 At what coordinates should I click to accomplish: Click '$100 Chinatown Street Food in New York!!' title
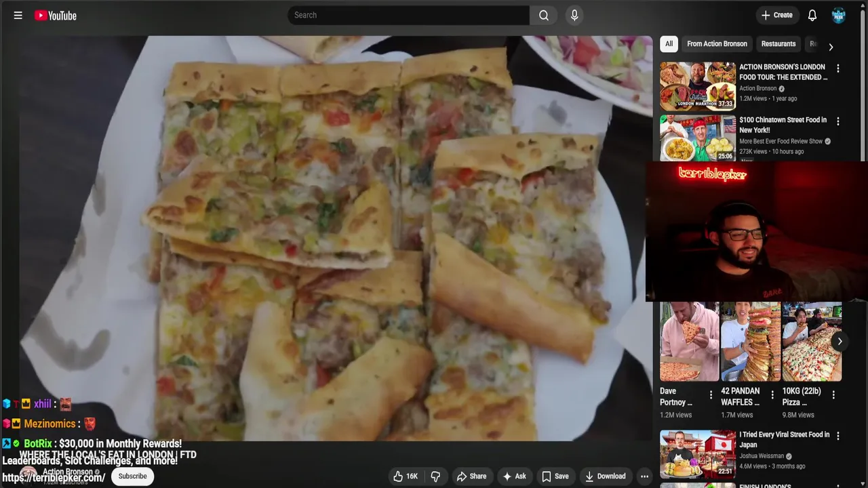point(783,125)
